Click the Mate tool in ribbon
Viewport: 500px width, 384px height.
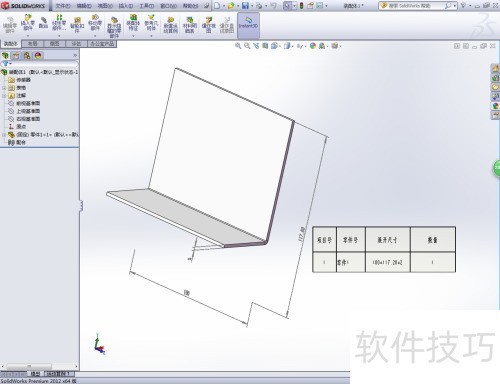[x=43, y=23]
